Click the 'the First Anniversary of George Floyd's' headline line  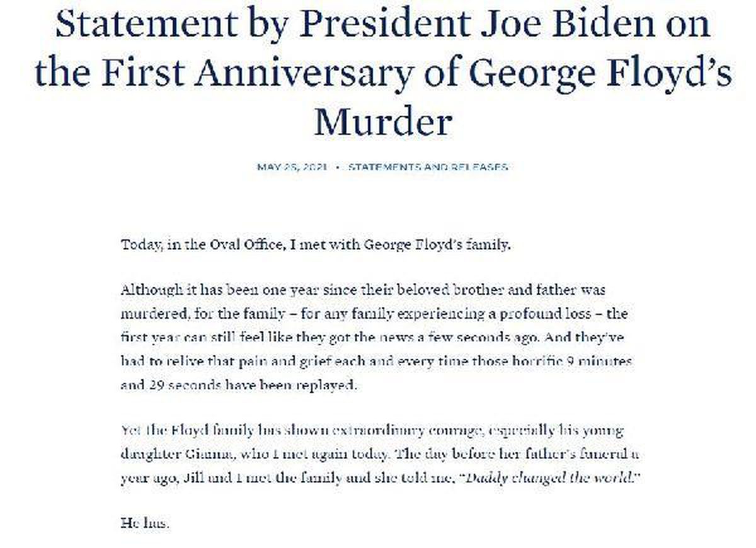[382, 73]
